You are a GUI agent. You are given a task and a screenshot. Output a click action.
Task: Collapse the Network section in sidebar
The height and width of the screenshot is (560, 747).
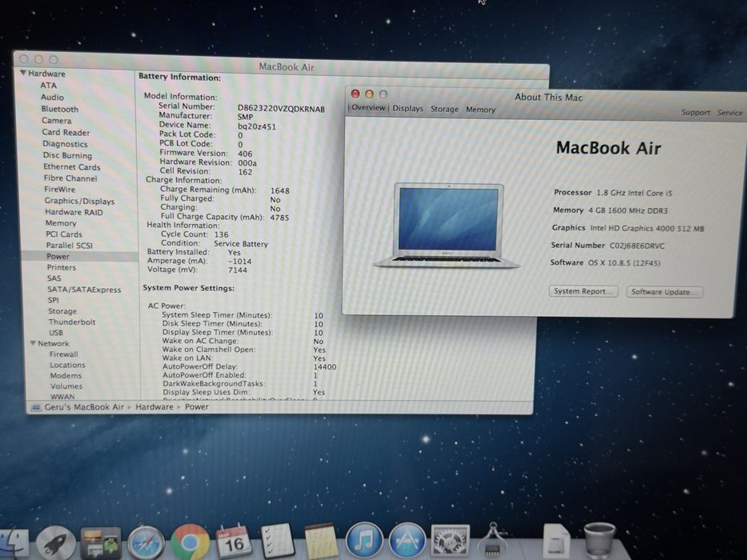coord(33,343)
